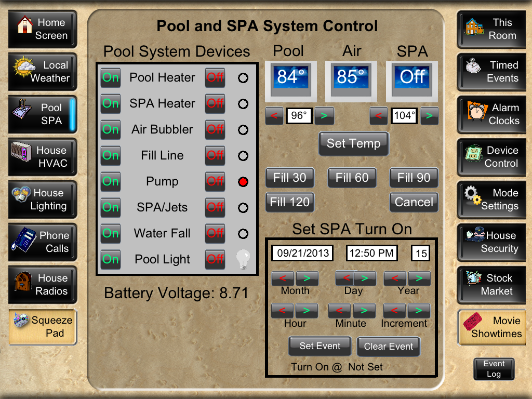Turn off the Pump
This screenshot has width=532, height=399.
(x=215, y=182)
